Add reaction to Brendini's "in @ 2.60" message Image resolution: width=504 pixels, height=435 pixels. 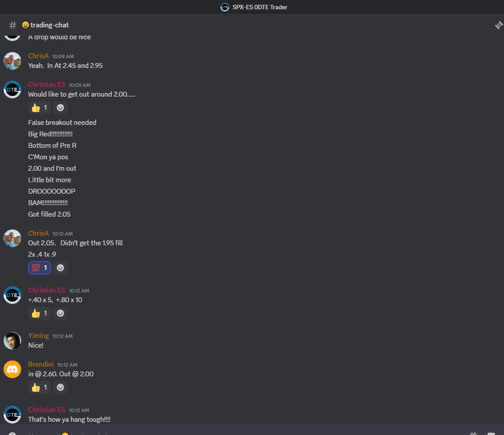click(60, 387)
